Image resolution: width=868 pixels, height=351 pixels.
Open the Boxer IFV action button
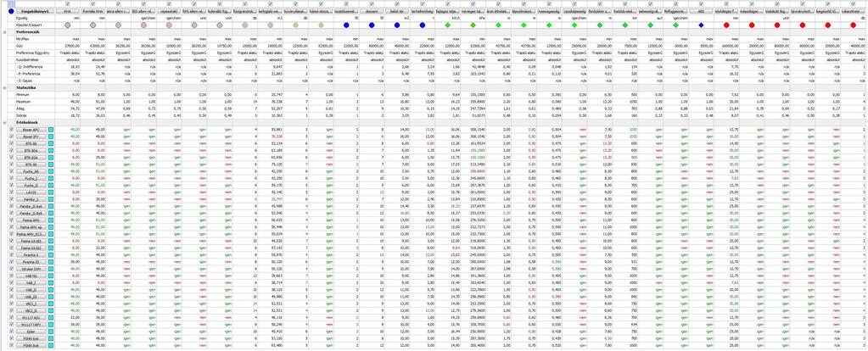(31, 136)
